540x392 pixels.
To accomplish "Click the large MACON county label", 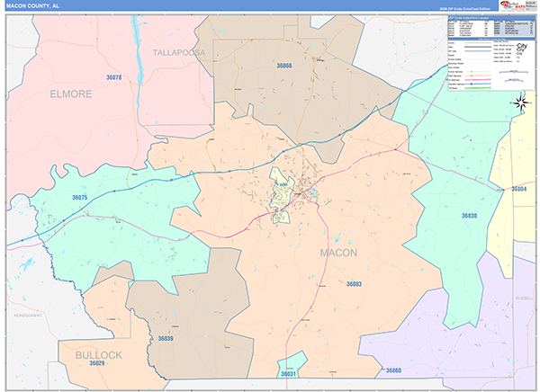I will coord(338,253).
